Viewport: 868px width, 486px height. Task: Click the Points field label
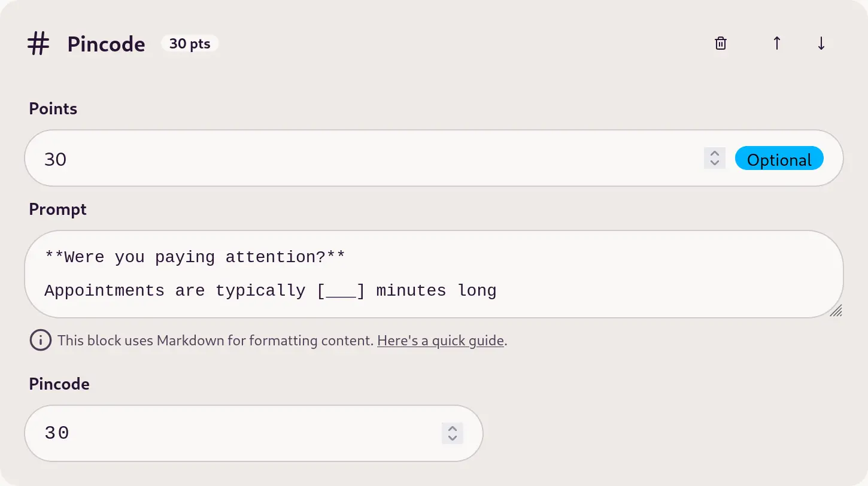click(53, 108)
